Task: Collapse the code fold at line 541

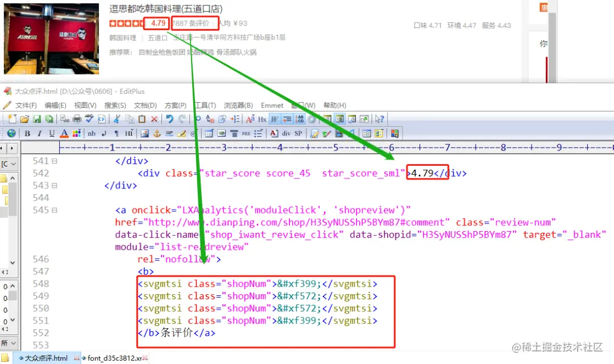Action: pyautogui.click(x=55, y=161)
